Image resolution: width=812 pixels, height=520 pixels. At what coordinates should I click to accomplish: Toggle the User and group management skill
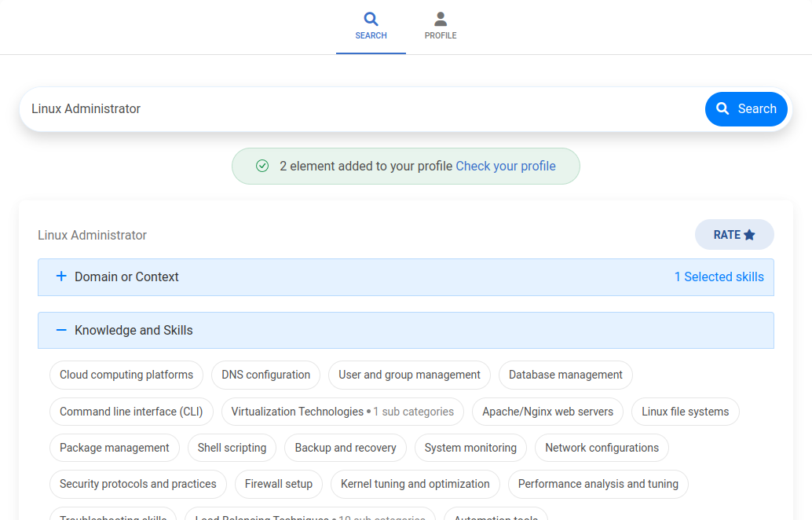click(409, 375)
